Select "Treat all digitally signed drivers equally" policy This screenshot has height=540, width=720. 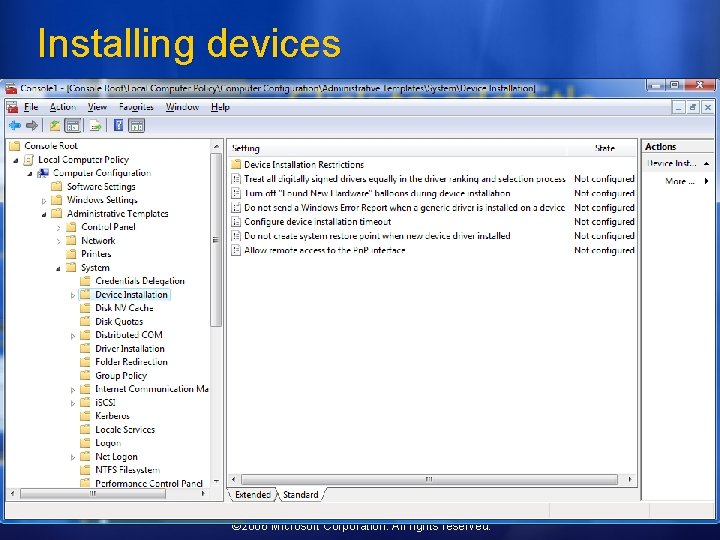405,179
